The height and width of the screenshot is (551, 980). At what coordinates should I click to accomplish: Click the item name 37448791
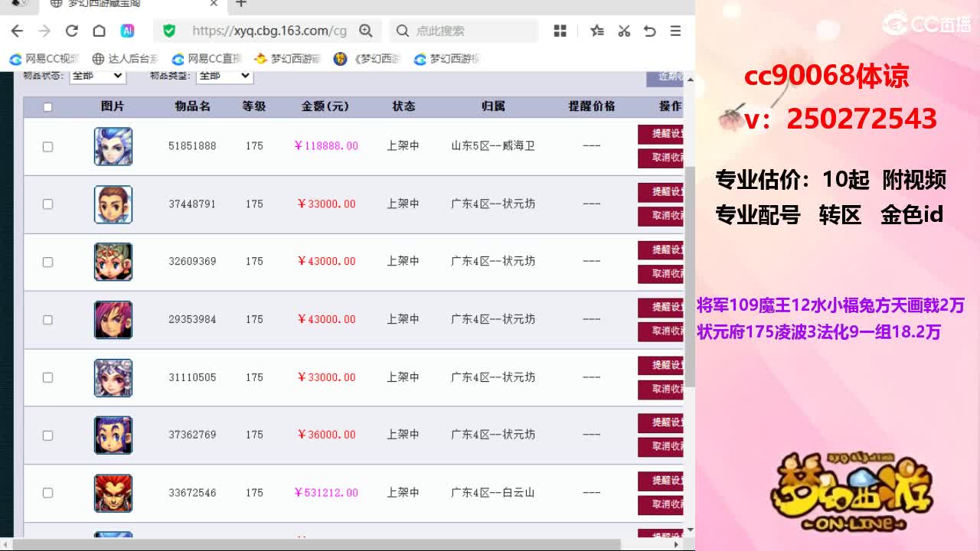pyautogui.click(x=192, y=204)
